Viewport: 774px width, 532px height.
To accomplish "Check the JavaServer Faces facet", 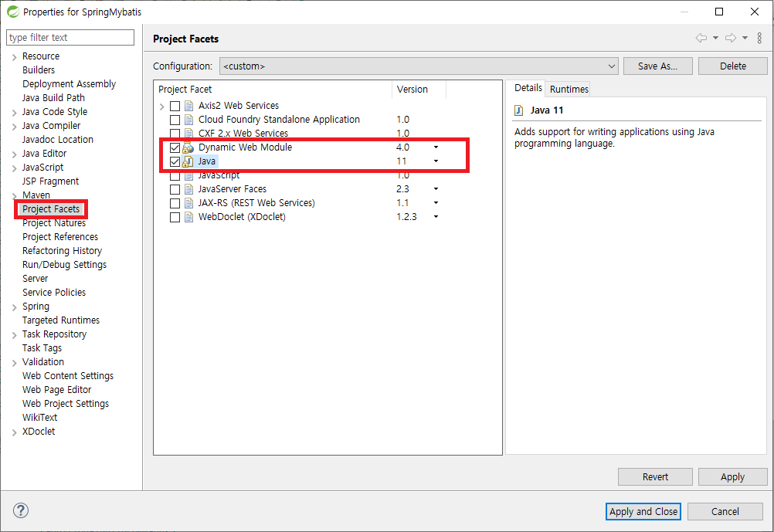I will (x=175, y=189).
